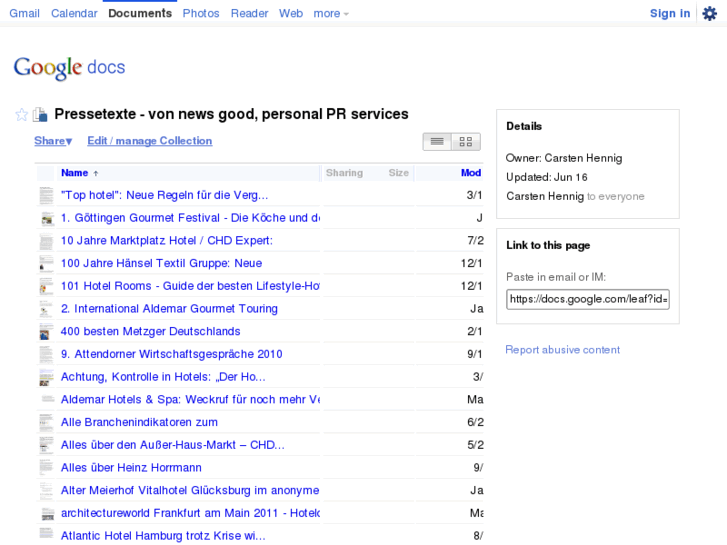Open 'Aldemar Hotels & Spa: Weckruf' document

click(190, 400)
